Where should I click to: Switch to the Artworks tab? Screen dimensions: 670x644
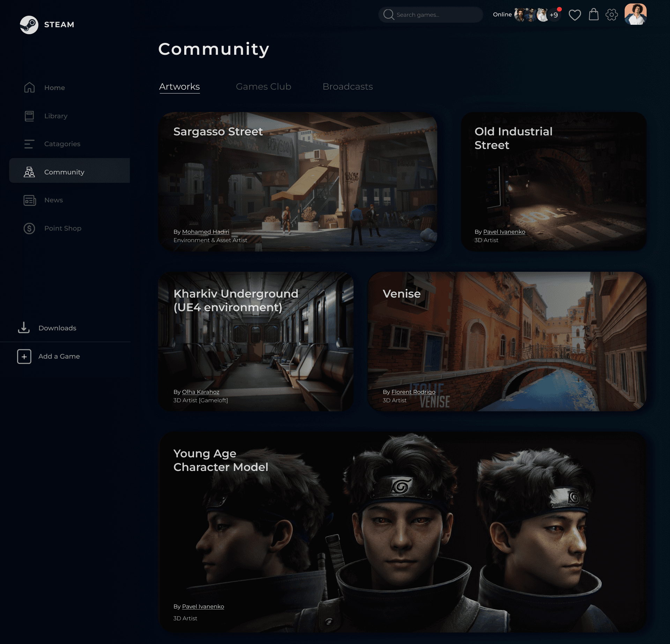pos(179,87)
